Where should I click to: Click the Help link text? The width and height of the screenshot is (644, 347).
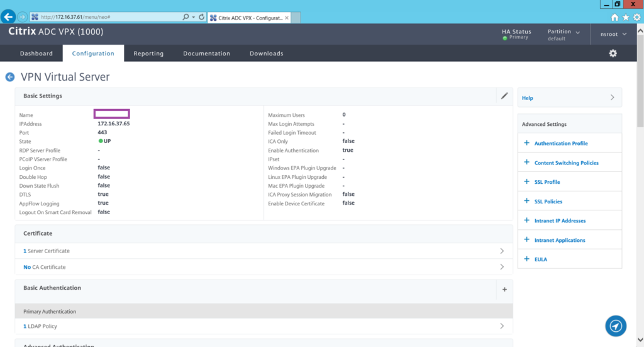pyautogui.click(x=528, y=98)
